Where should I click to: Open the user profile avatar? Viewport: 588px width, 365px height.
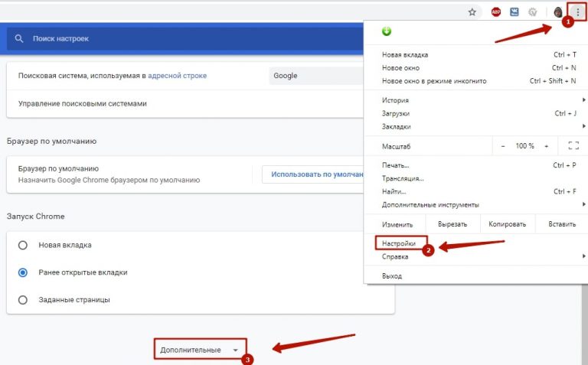click(x=558, y=12)
